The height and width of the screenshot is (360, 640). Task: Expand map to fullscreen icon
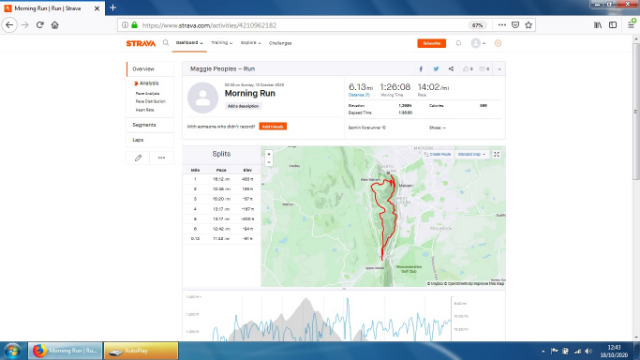(x=496, y=154)
